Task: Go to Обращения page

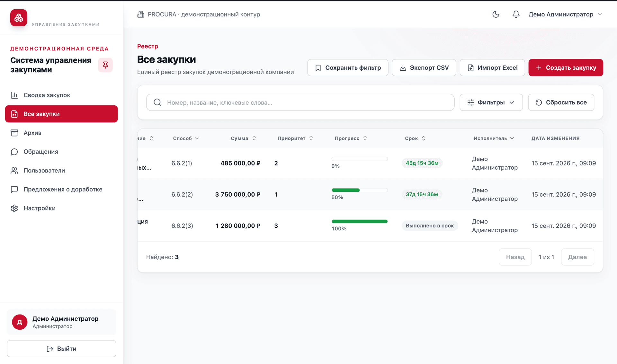Action: pos(61,152)
